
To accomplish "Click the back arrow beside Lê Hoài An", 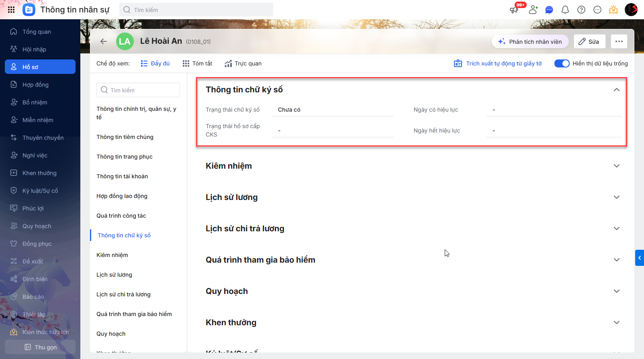I will tap(104, 41).
